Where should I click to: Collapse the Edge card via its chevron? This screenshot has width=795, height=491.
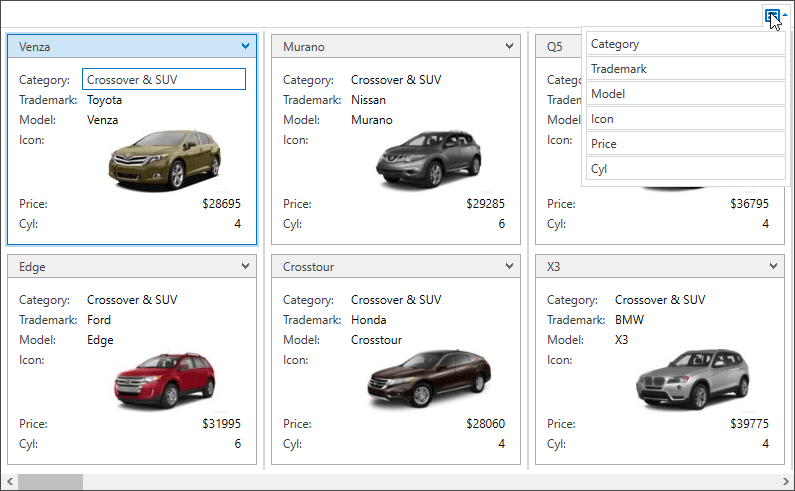click(x=245, y=266)
